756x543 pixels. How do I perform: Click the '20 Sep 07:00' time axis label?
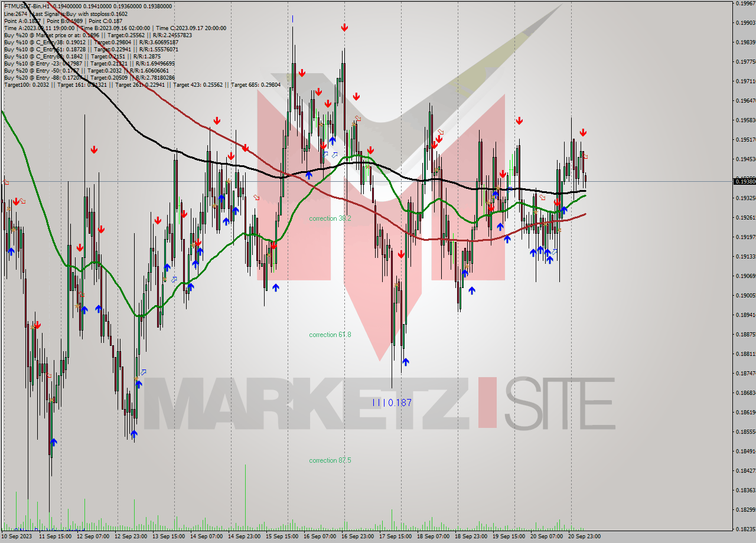pos(546,537)
